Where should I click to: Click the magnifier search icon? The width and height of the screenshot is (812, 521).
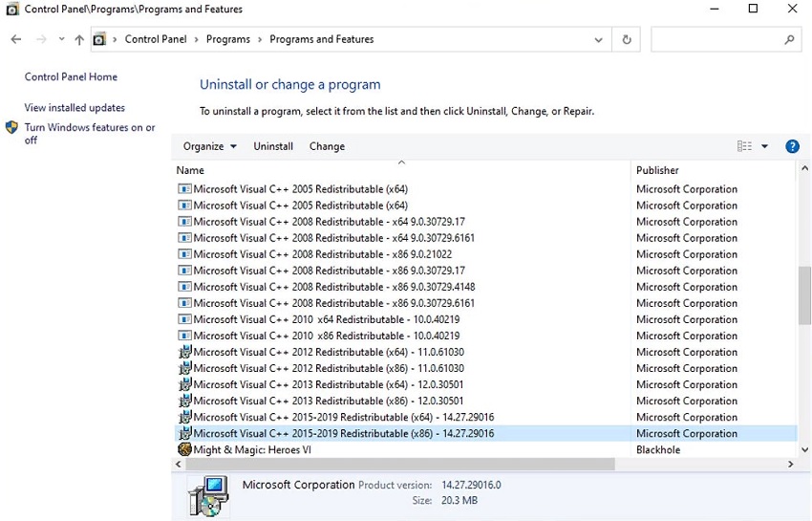[x=789, y=39]
